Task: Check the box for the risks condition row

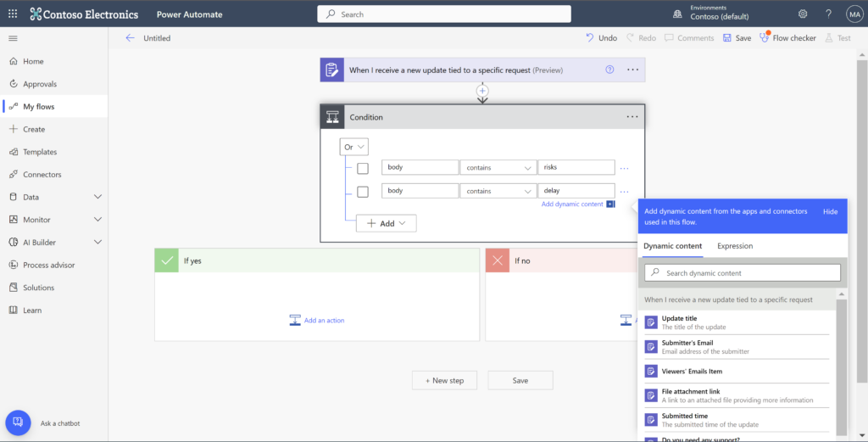Action: (x=363, y=168)
